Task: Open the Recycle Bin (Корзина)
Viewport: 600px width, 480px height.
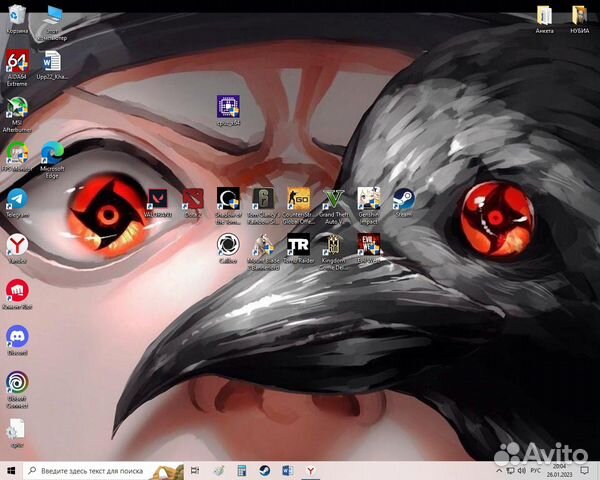Action: coord(17,15)
